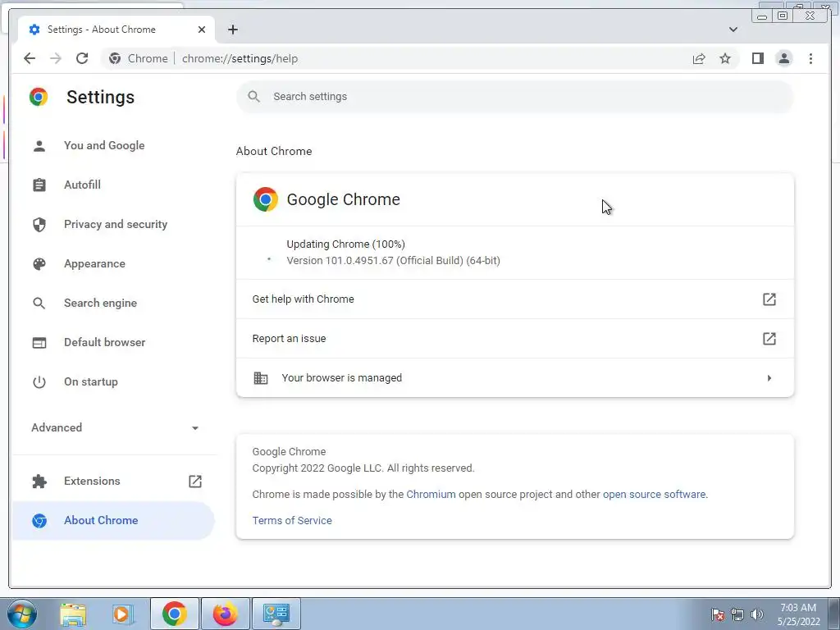Click the Chrome logo beside Settings title
Viewport: 840px width, 630px height.
pos(39,97)
